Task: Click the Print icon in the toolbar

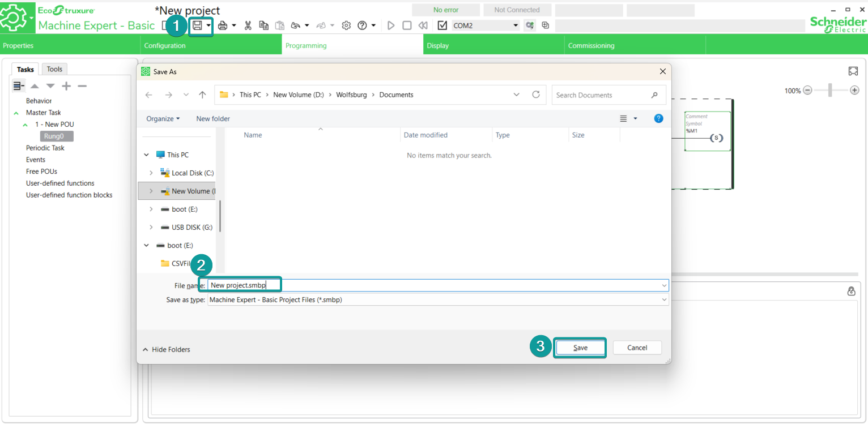Action: [223, 25]
